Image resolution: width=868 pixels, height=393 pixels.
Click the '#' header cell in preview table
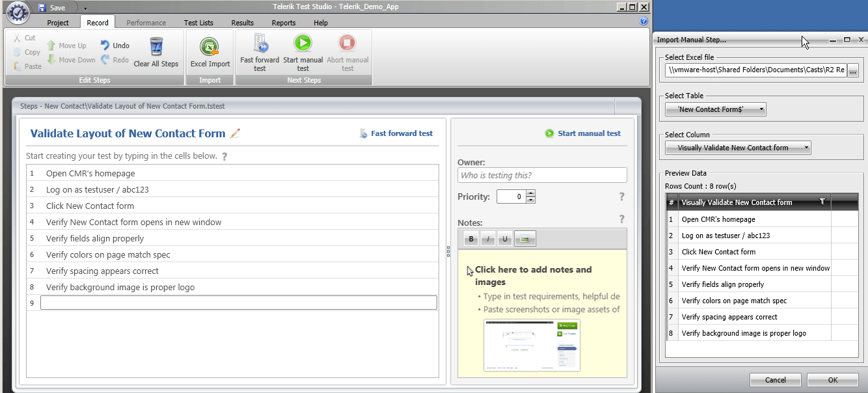(671, 202)
